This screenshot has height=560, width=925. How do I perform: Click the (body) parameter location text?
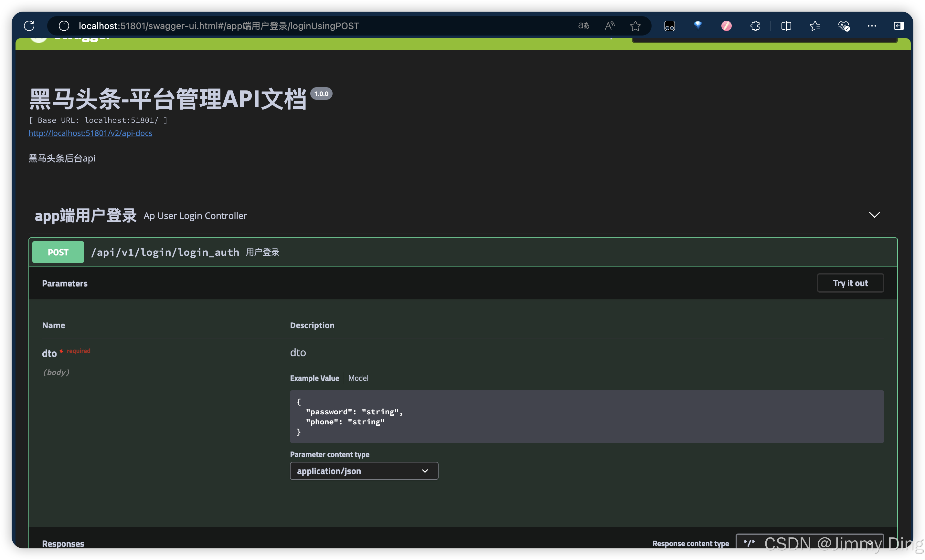56,372
